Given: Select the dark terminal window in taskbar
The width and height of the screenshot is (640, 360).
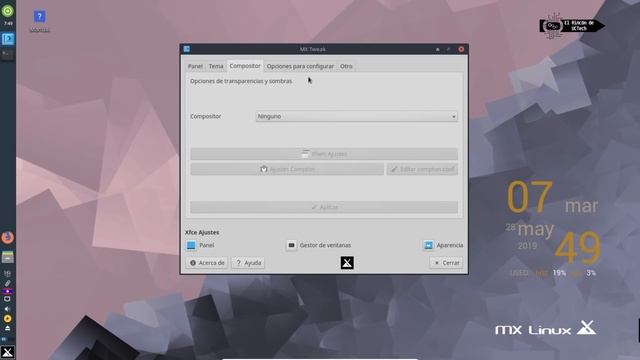Looking at the screenshot, I should (8, 54).
